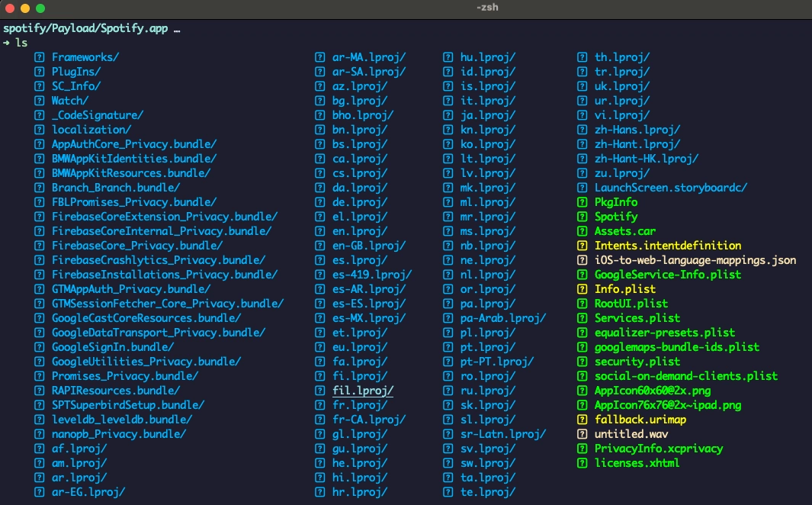Click the ls command text
812x505 pixels.
pos(21,43)
